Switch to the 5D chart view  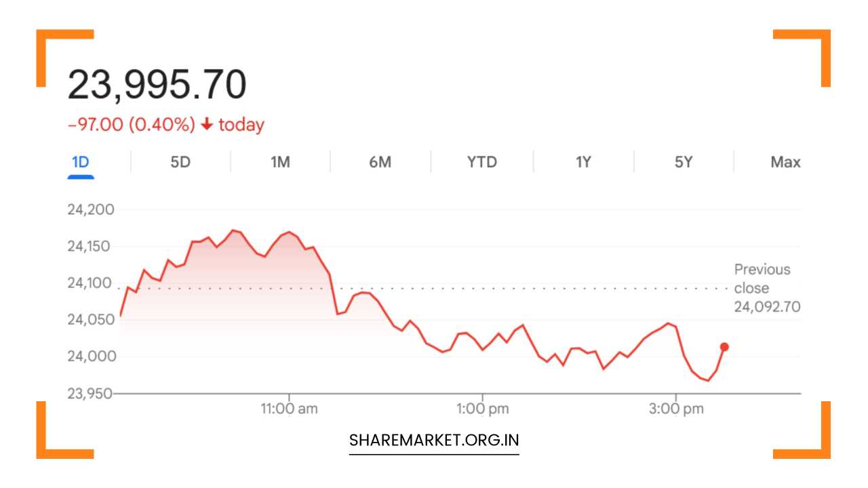point(180,162)
